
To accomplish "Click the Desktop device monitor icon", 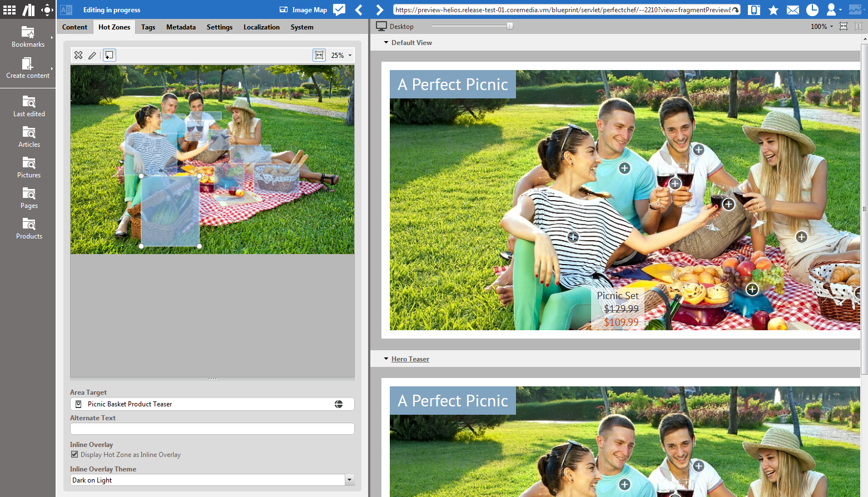I will (x=381, y=26).
